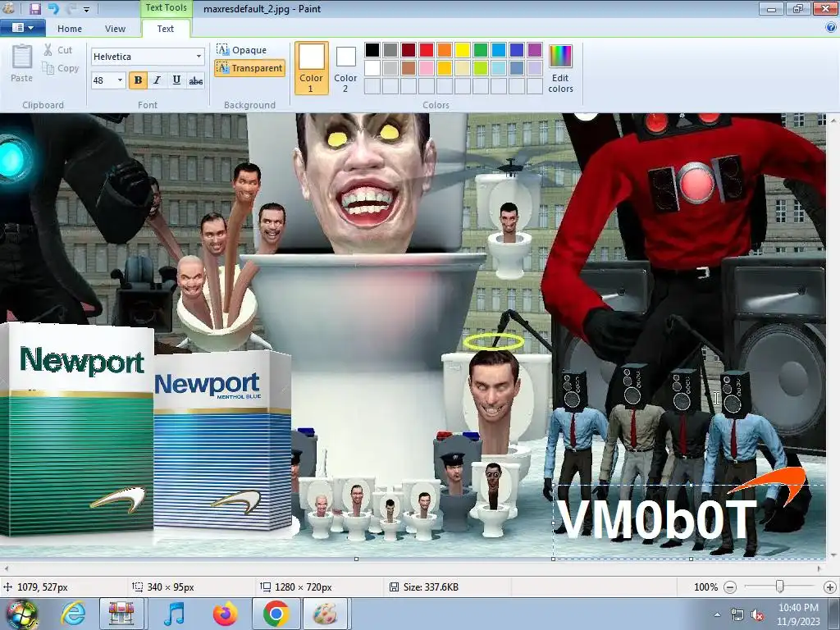840x630 pixels.
Task: Click the Copy command
Action: 61,68
